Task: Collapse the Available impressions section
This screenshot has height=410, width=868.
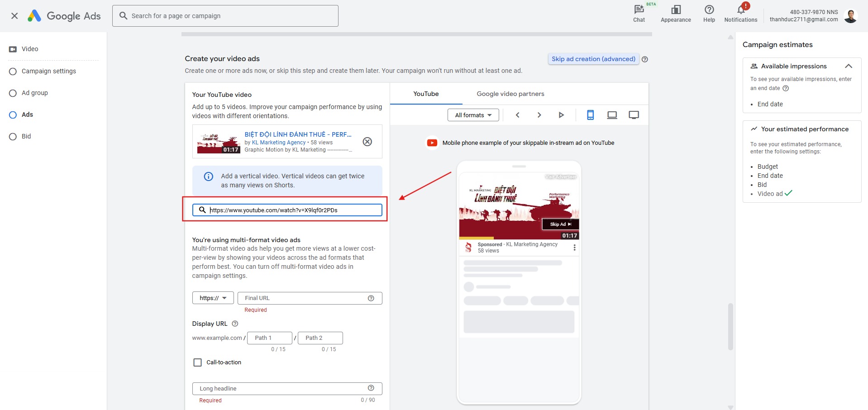Action: tap(849, 66)
